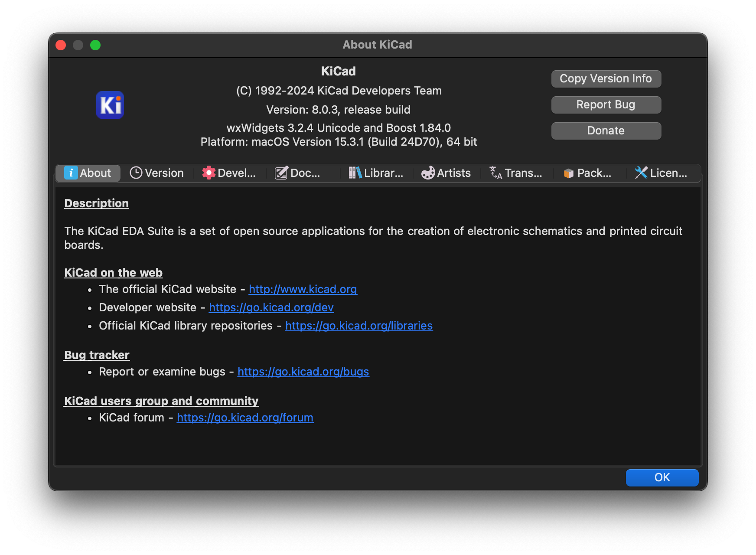Screen dimensions: 756x555
Task: Open the go.kicad.org/bugs tracker link
Action: click(303, 372)
